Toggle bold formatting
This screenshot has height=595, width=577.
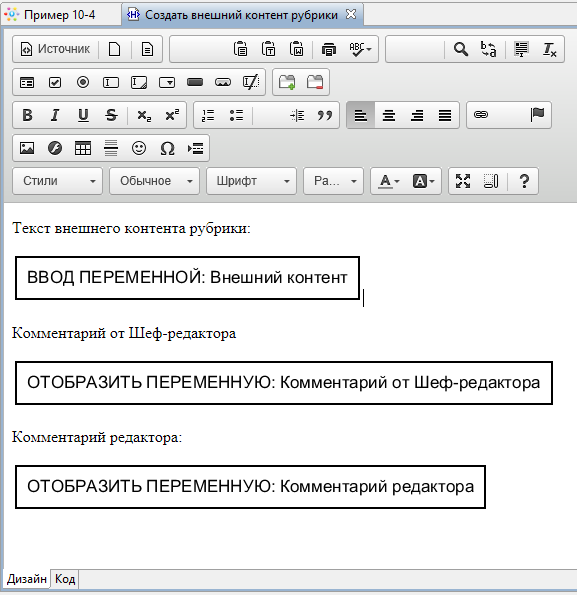(x=27, y=115)
